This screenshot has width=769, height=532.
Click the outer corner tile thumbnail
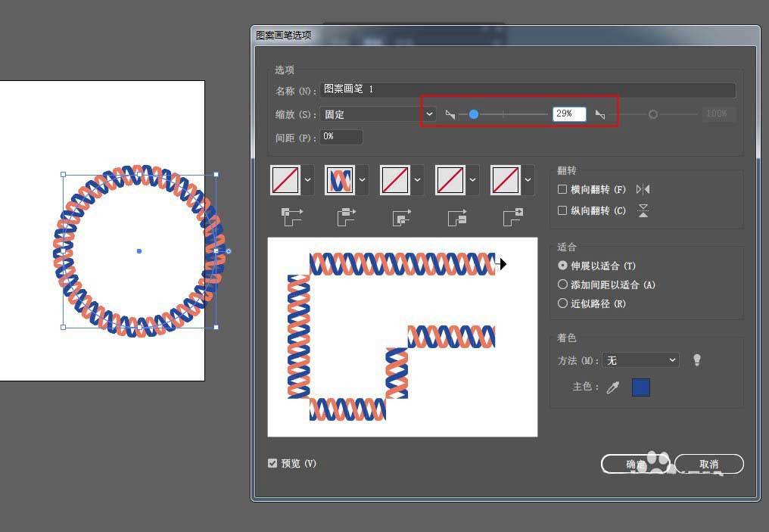point(285,180)
